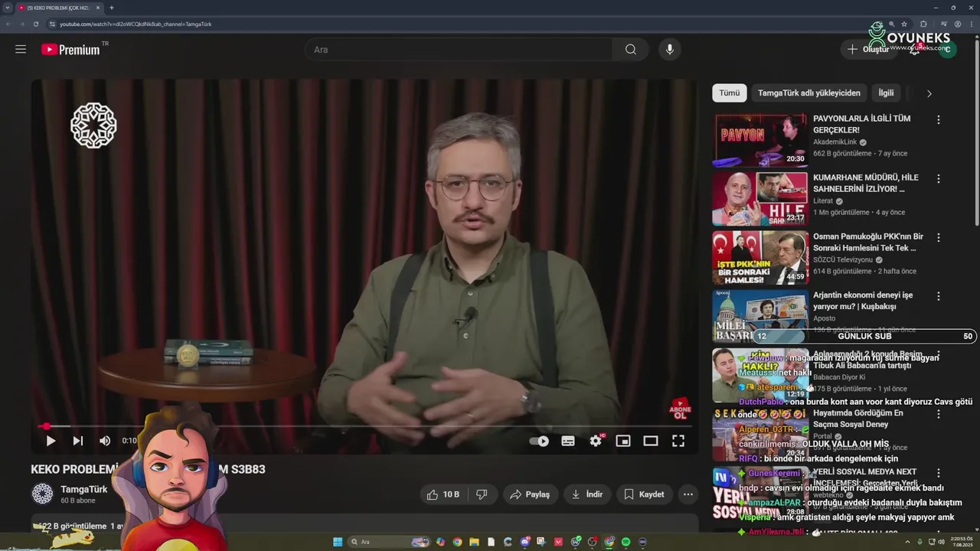Open Spotify from the taskbar
980x551 pixels.
coord(626,542)
